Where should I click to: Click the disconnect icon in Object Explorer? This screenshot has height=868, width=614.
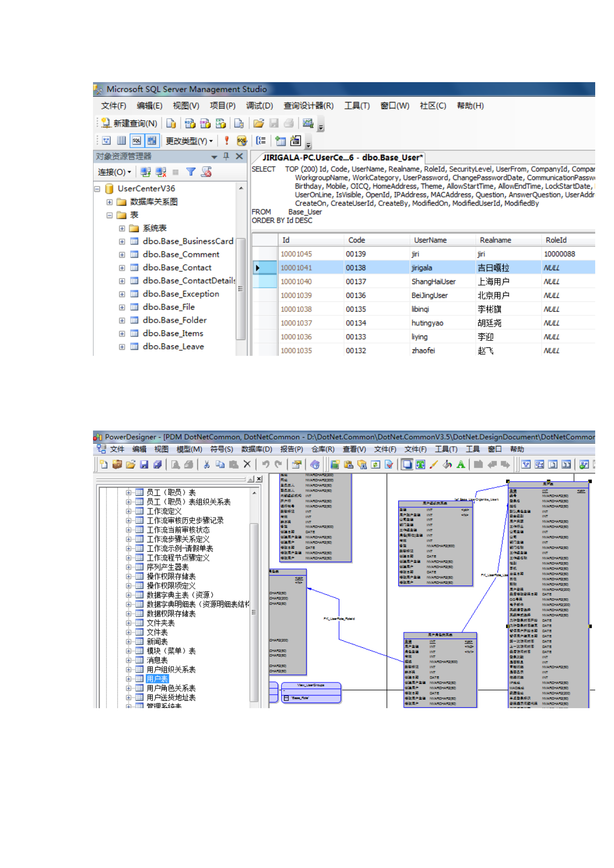161,172
